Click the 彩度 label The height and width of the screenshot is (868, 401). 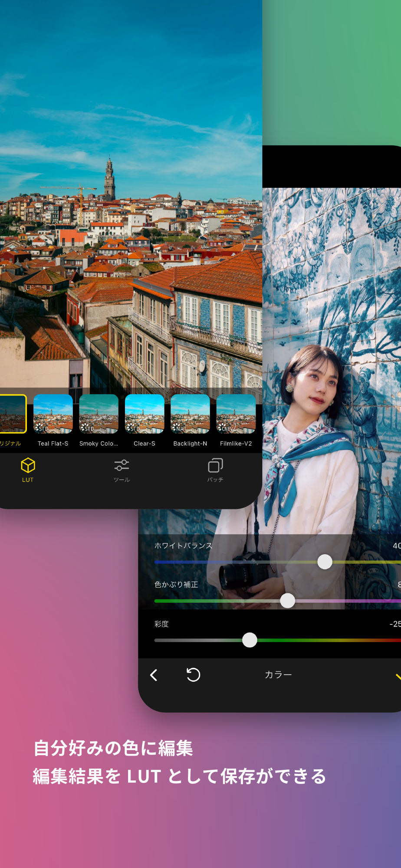pos(161,624)
